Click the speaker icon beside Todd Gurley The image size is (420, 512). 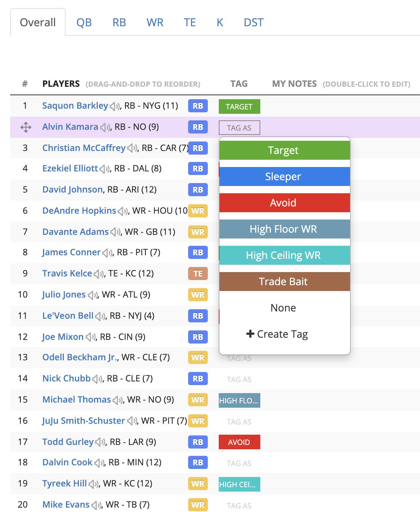tap(100, 442)
